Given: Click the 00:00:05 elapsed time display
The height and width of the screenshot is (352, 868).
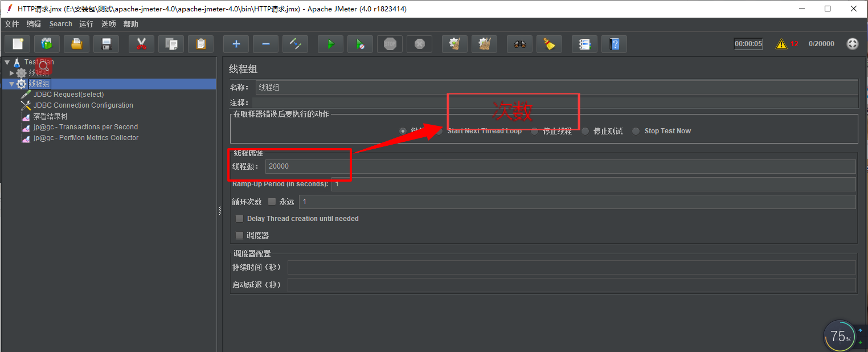Looking at the screenshot, I should (748, 44).
